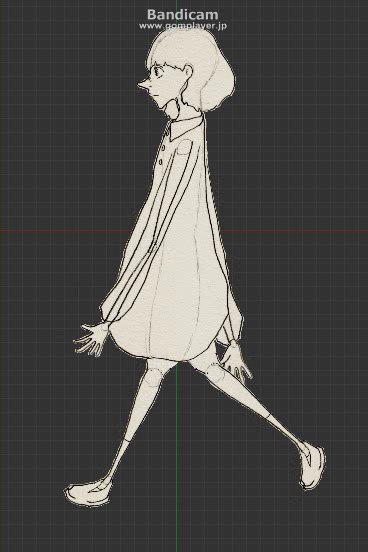The height and width of the screenshot is (552, 368).
Task: Click the green Y axis line below the figure
Action: [x=177, y=458]
